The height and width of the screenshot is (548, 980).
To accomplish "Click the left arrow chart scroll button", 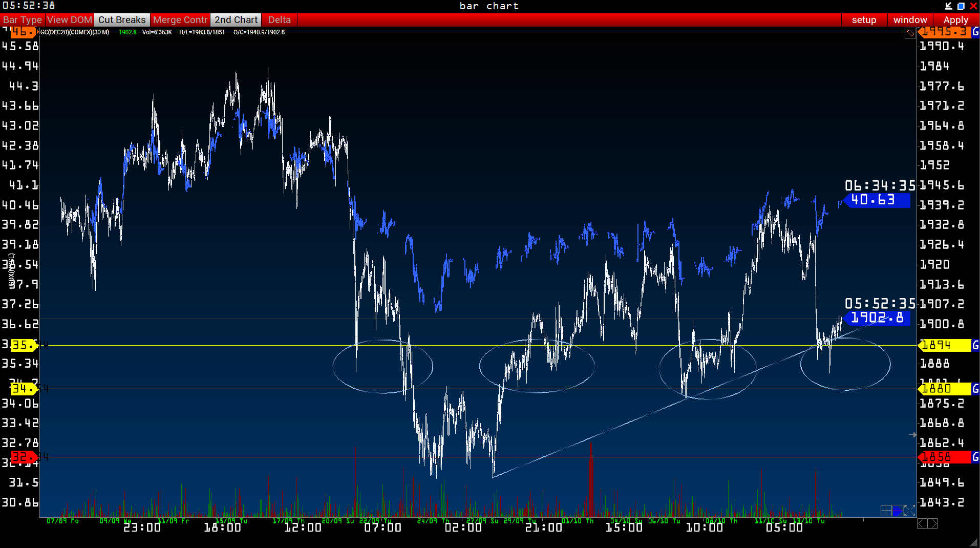I will pyautogui.click(x=922, y=523).
